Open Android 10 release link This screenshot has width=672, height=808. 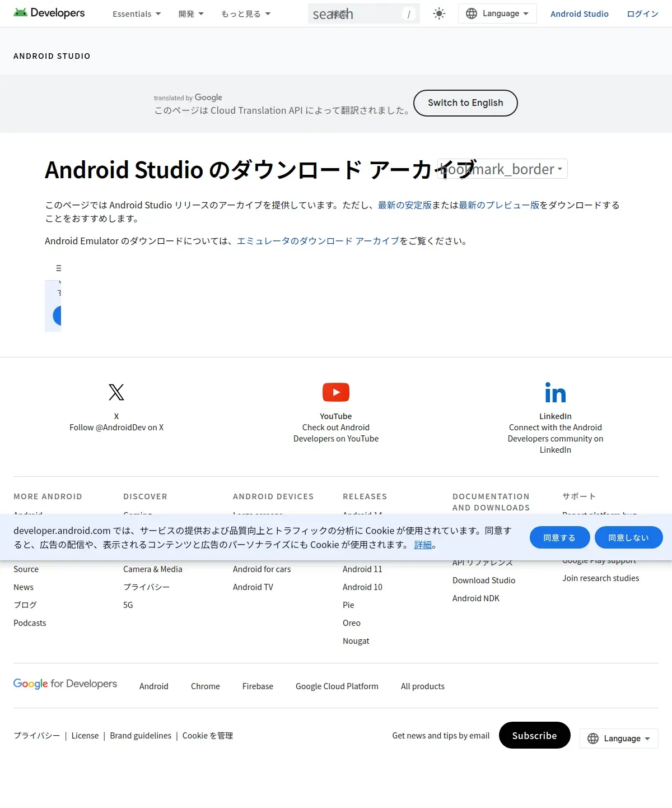coord(362,587)
